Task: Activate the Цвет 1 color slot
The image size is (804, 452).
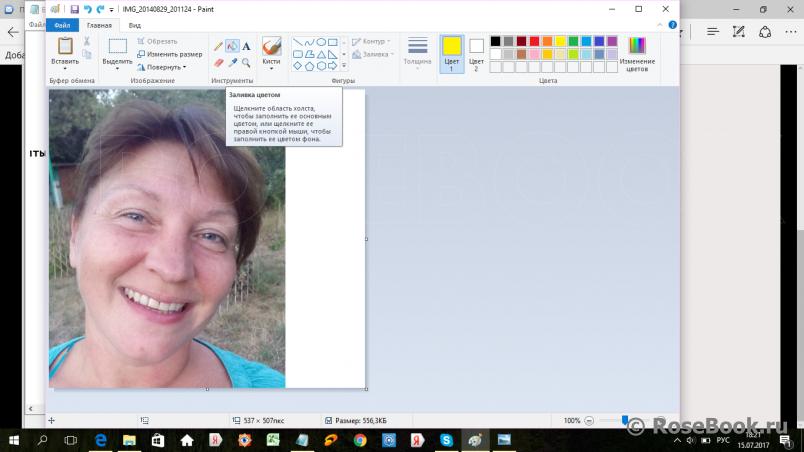Action: 451,52
